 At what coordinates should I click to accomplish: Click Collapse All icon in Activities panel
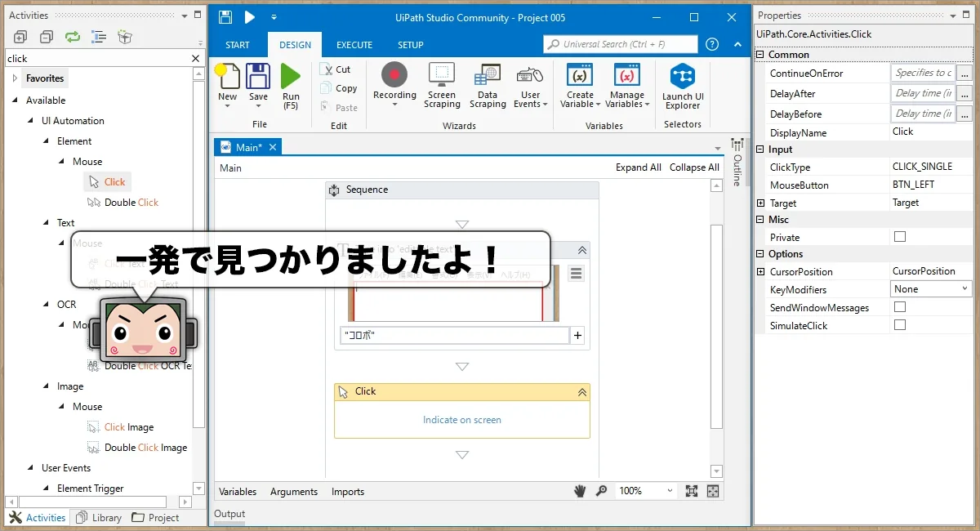pos(47,37)
